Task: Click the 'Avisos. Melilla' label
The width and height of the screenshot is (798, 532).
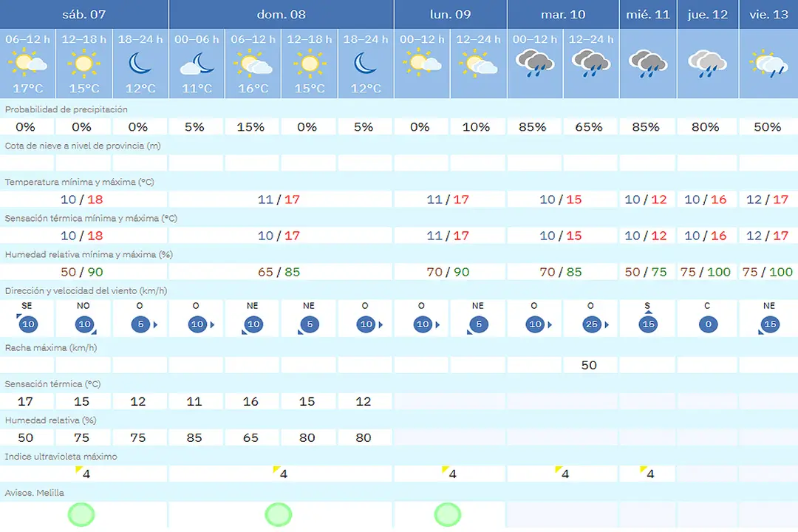Action: click(34, 493)
